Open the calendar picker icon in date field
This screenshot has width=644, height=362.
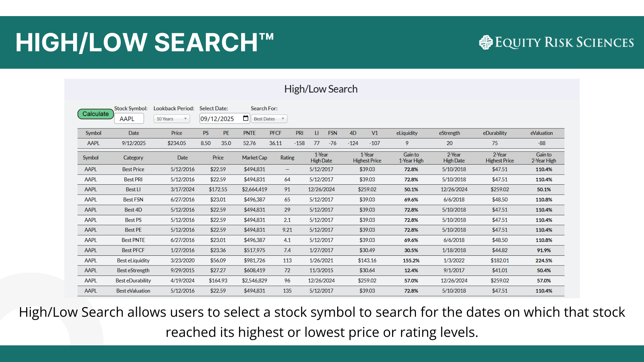click(246, 118)
